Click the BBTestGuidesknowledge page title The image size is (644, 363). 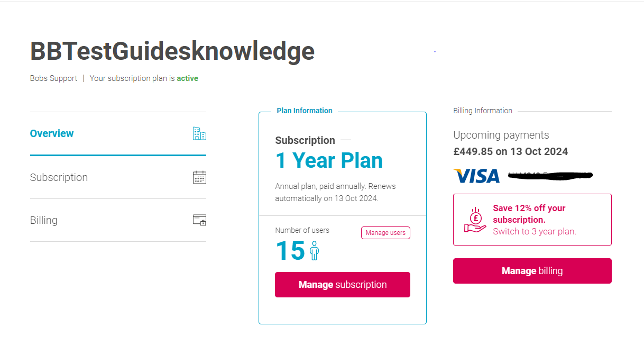coord(172,51)
